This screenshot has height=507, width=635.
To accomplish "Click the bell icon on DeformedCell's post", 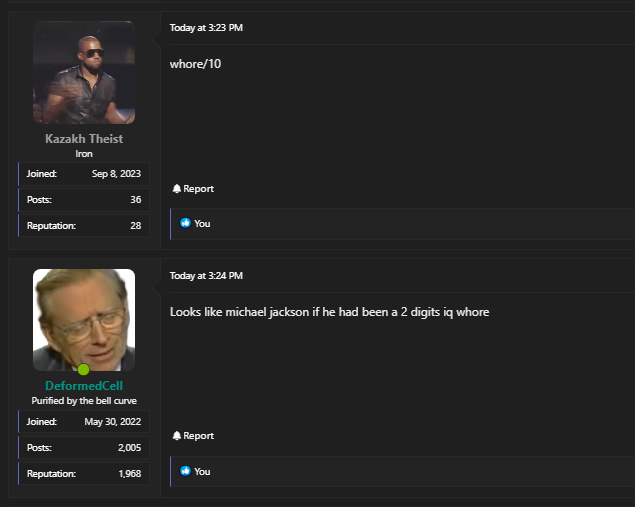I will pos(177,436).
